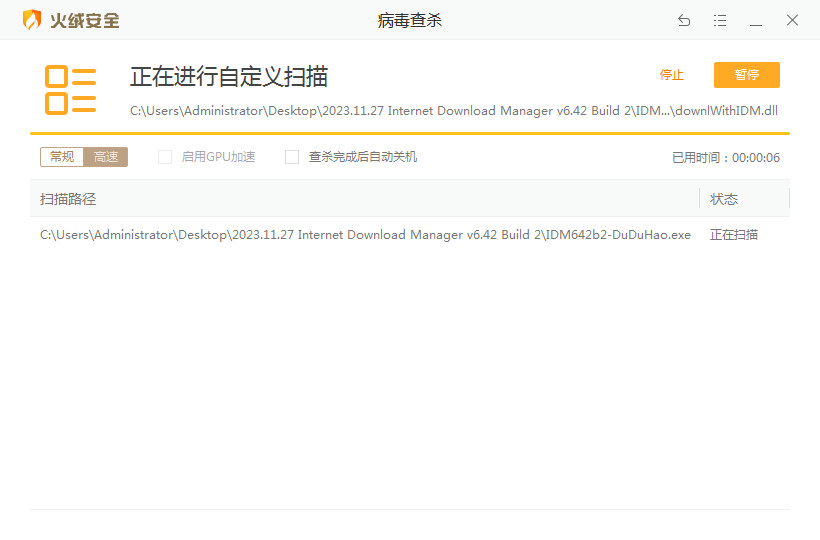Tick the 启用GPU加速 checkbox
Viewport: 820px width, 540px height.
(x=165, y=157)
